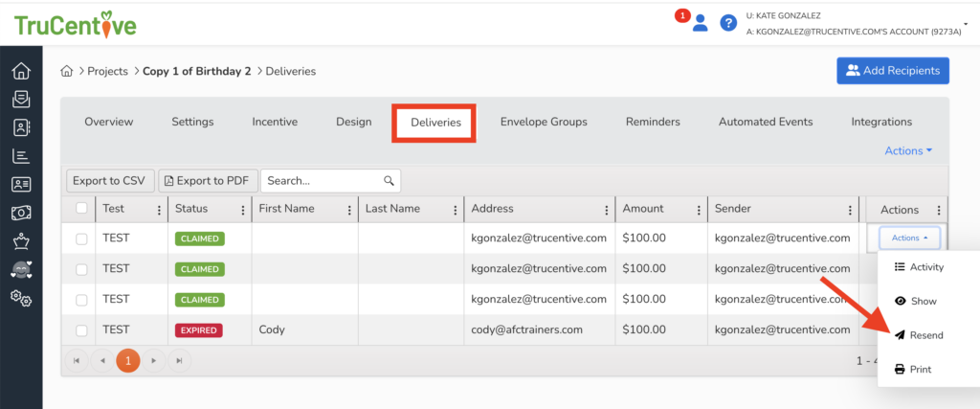Image resolution: width=980 pixels, height=409 pixels.
Task: Open the settings gears sidebar icon
Action: (x=20, y=299)
